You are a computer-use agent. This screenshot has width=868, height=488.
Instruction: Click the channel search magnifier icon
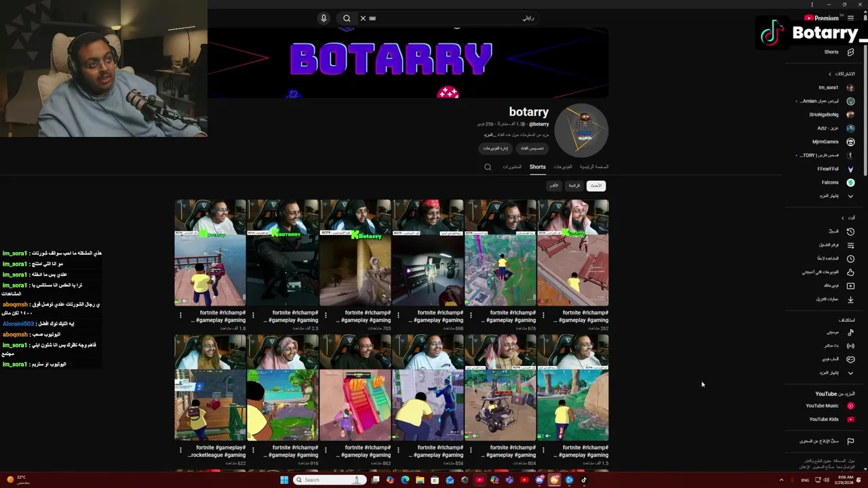click(x=488, y=167)
